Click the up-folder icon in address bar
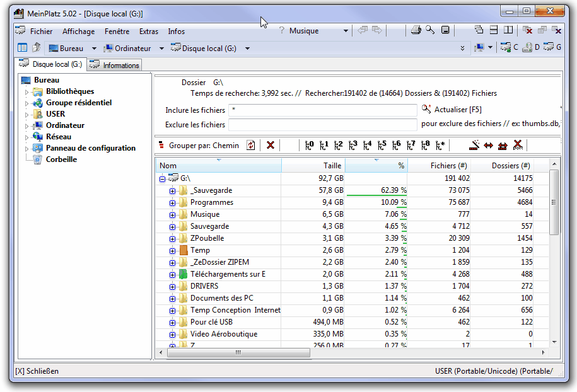577x392 pixels. [x=36, y=47]
